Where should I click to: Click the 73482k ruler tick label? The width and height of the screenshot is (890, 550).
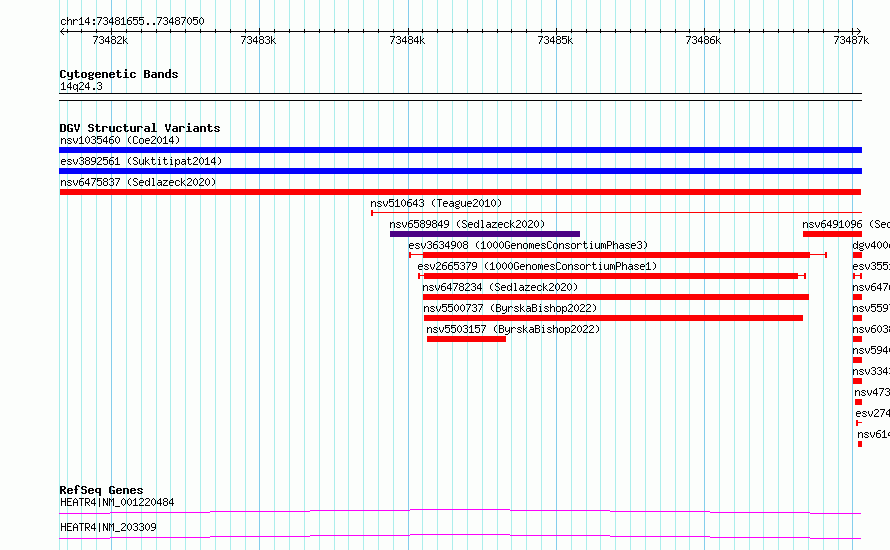(x=110, y=40)
